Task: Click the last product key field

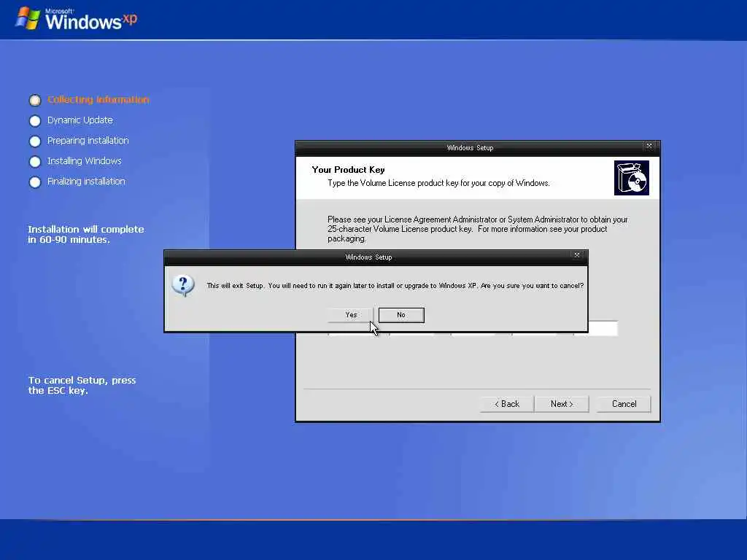Action: pyautogui.click(x=595, y=329)
